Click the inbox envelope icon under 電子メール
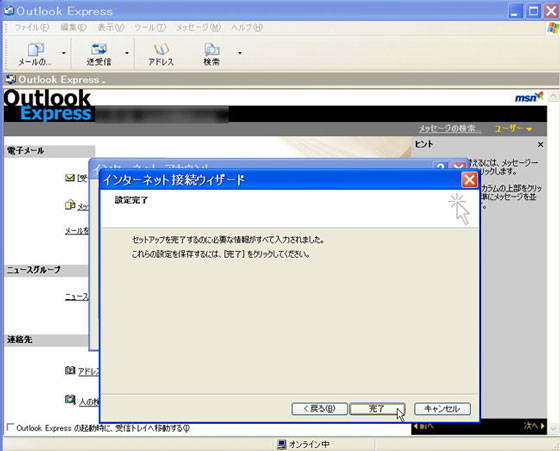 click(70, 177)
